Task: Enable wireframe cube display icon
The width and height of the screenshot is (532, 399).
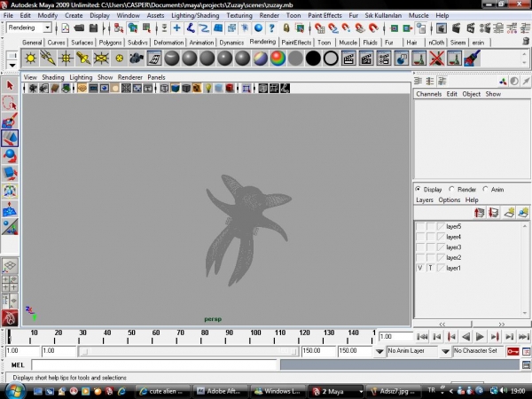Action: click(x=164, y=89)
